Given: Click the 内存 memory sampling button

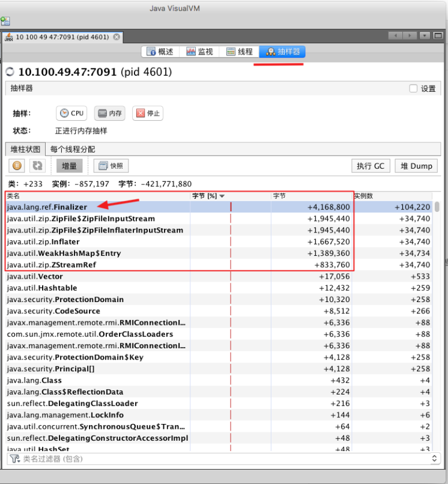Looking at the screenshot, I should point(110,113).
